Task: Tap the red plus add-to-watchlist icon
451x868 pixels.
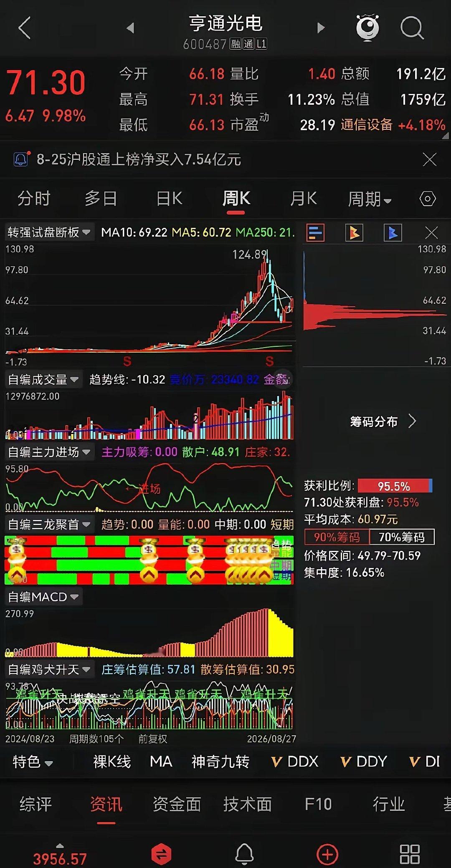Action: [327, 854]
